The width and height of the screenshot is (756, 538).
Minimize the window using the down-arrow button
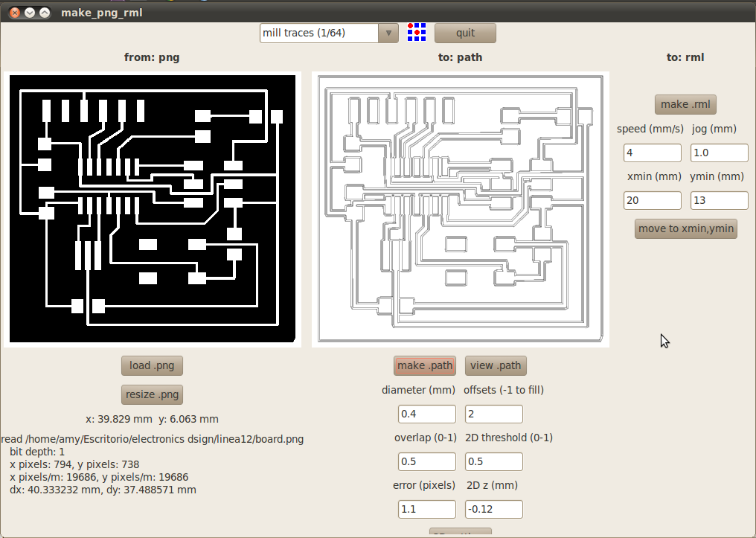[x=30, y=13]
